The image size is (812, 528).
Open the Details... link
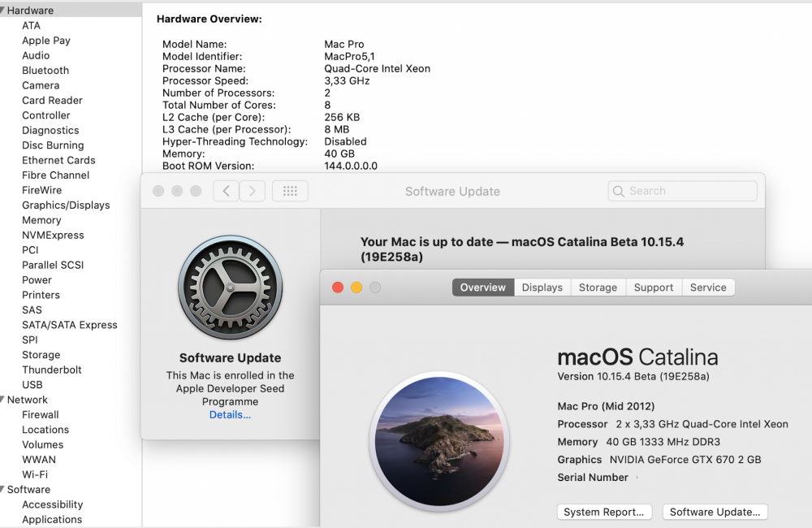230,414
